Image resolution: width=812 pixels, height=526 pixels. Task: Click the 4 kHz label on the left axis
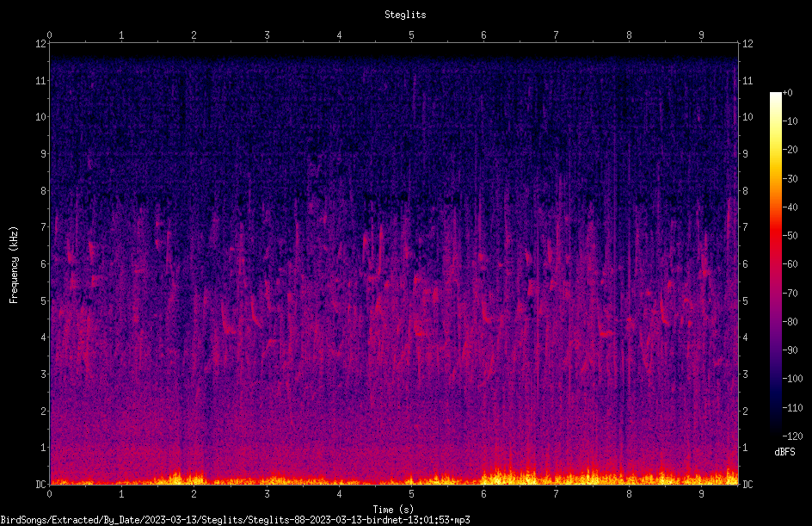(x=44, y=337)
